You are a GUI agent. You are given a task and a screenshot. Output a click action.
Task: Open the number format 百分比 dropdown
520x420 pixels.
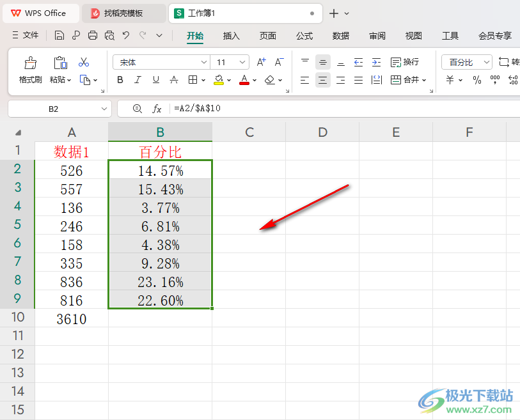tap(486, 62)
